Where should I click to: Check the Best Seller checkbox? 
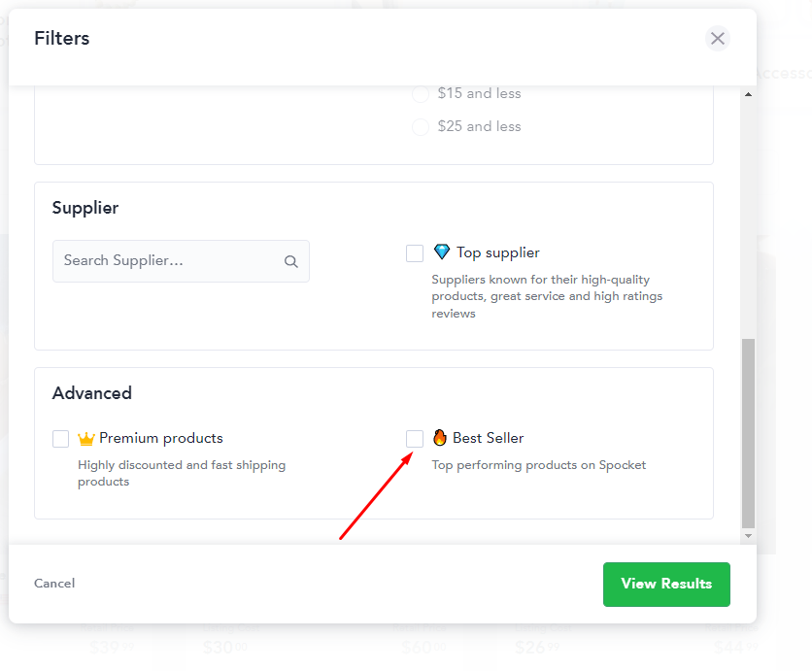click(x=415, y=439)
